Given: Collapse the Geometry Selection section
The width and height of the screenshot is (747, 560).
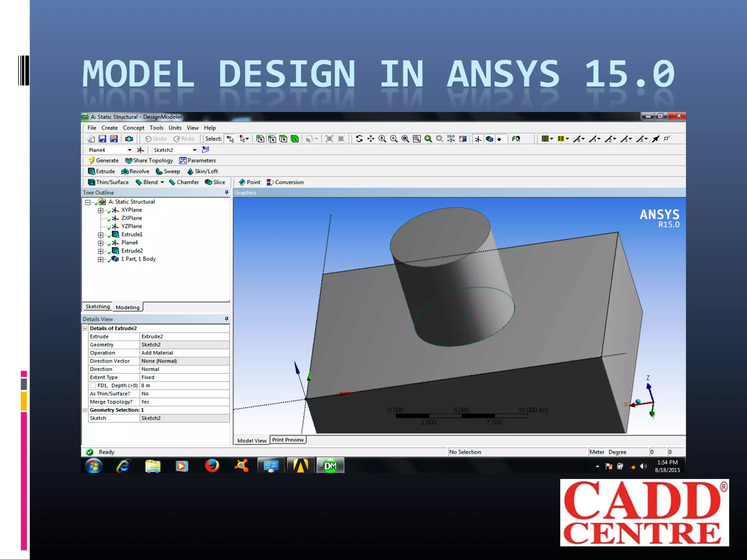Looking at the screenshot, I should (85, 410).
